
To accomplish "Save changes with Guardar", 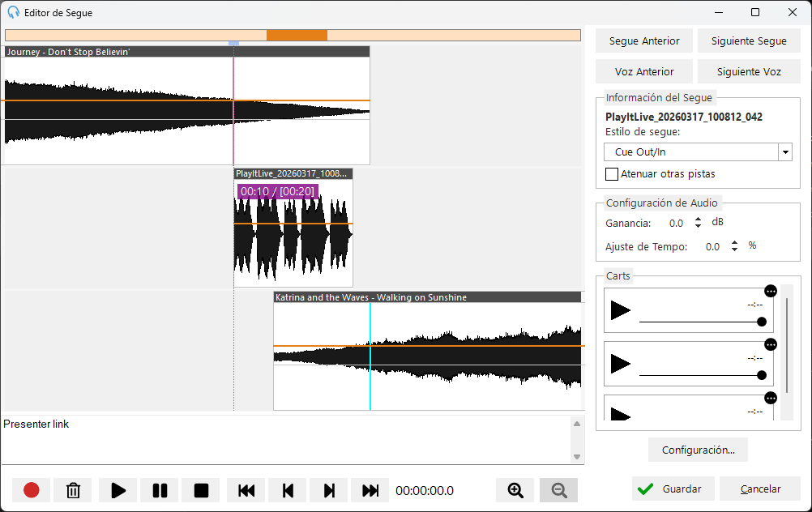I will 673,489.
